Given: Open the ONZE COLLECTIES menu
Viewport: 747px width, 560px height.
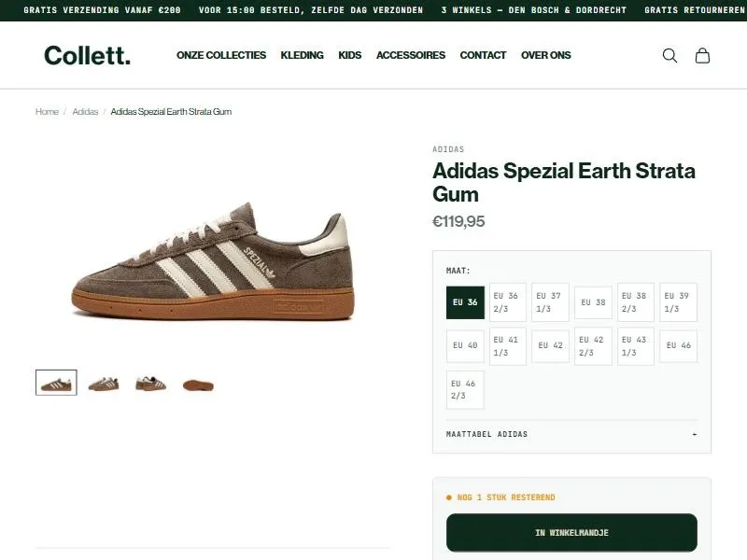Looking at the screenshot, I should point(221,55).
